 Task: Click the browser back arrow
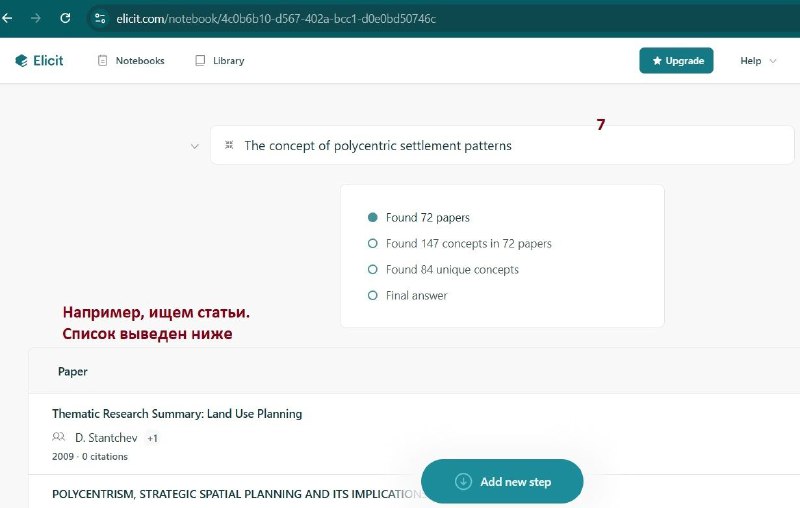pyautogui.click(x=7, y=18)
